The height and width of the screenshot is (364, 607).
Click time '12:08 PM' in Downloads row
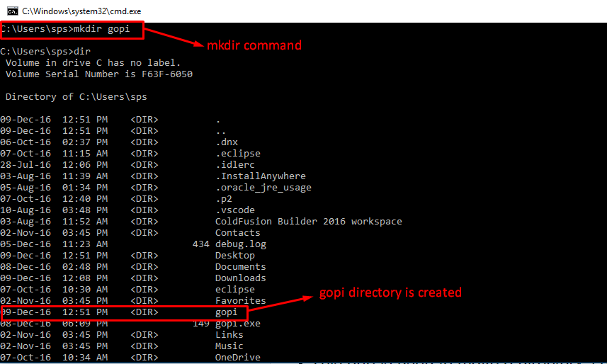point(85,278)
